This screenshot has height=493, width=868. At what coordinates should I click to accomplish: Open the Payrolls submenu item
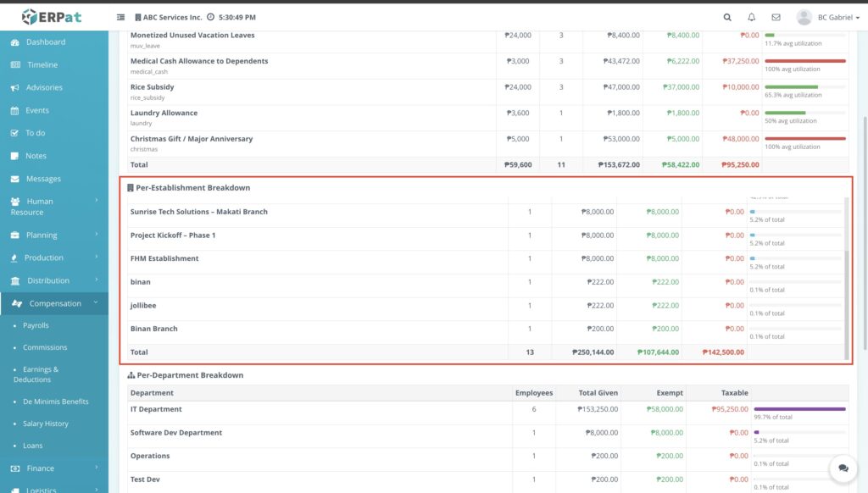coord(36,325)
